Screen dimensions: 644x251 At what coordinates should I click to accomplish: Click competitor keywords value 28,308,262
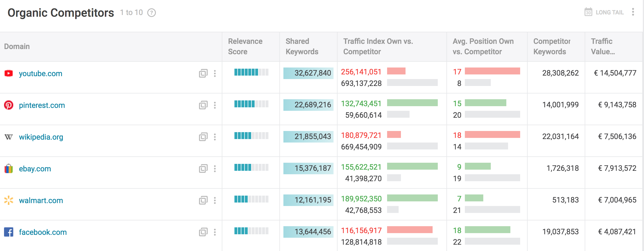560,73
